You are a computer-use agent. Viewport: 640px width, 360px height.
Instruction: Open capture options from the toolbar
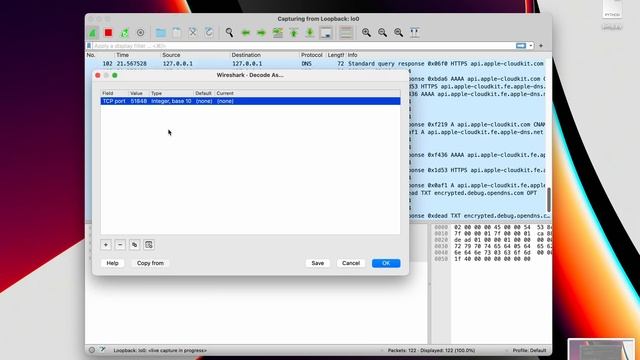[x=140, y=33]
